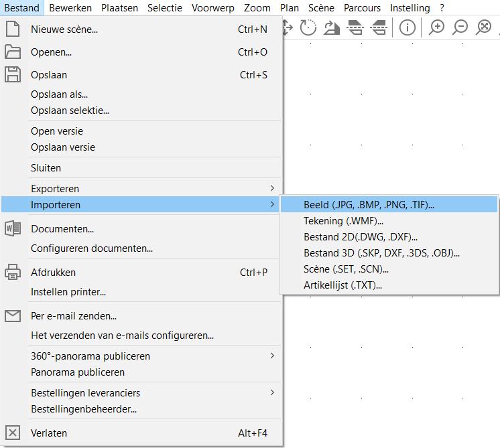500x448 pixels.
Task: Select Artikellijst (.TXT) import entry
Action: 342,285
